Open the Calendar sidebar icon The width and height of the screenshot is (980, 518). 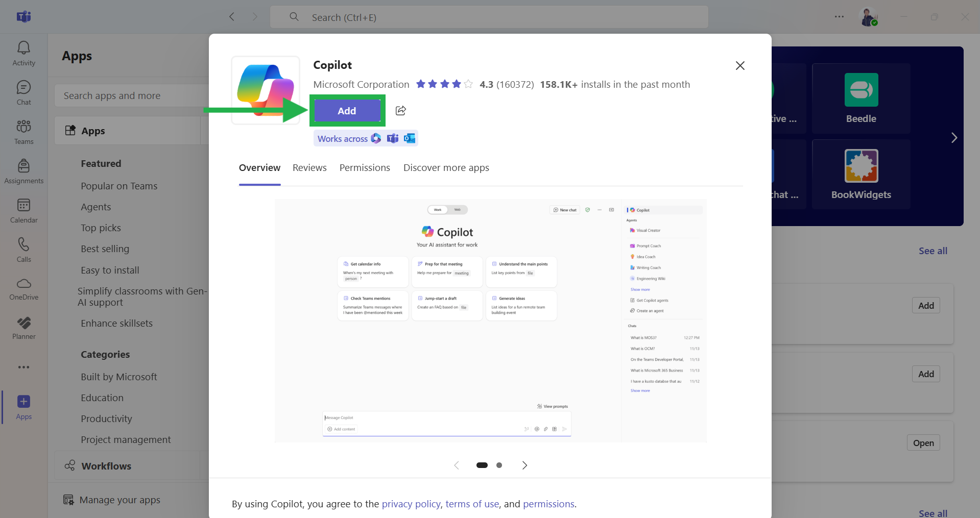(23, 211)
